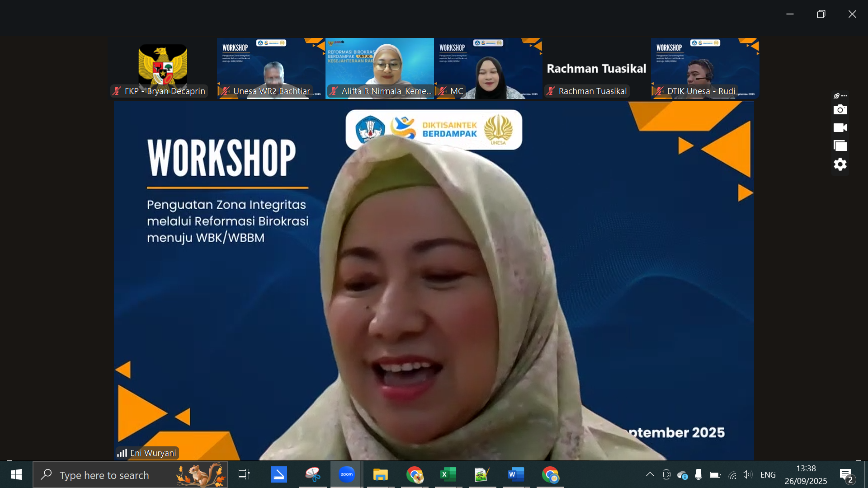
Task: Click the camera screenshot icon in floating toolbar
Action: [x=840, y=110]
